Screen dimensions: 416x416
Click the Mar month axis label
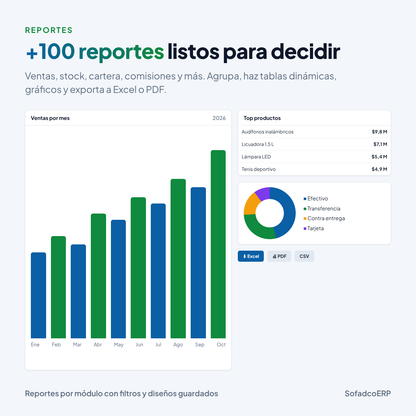click(x=77, y=344)
